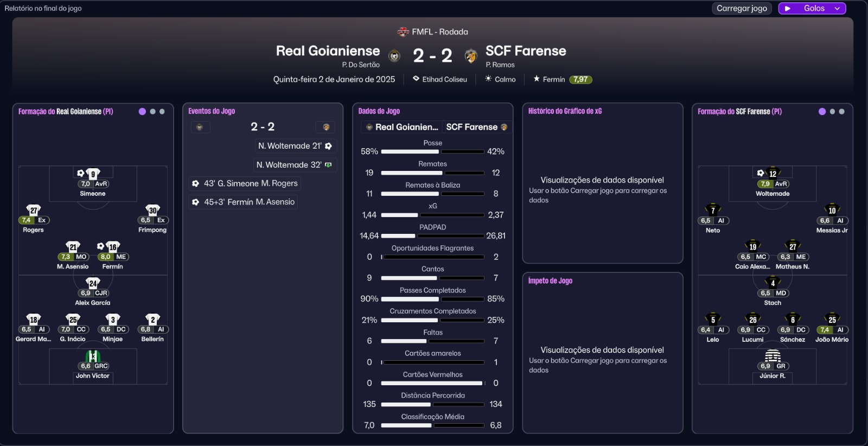Expand the Golos dropdown chevron
The width and height of the screenshot is (868, 446).
837,8
